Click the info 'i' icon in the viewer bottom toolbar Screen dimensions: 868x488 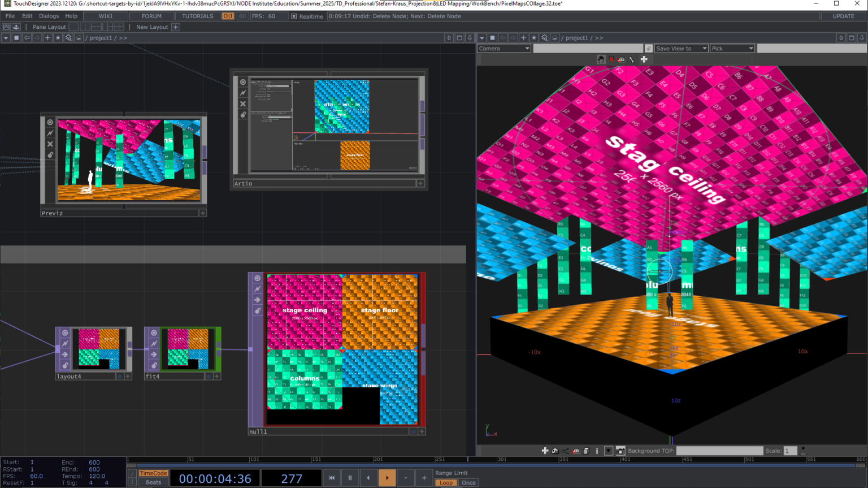[597, 451]
